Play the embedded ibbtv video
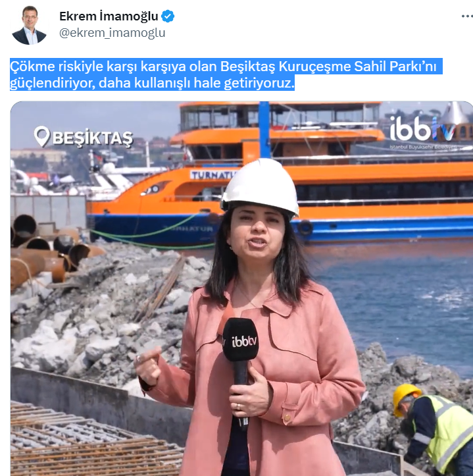The image size is (473, 476). 241,288
